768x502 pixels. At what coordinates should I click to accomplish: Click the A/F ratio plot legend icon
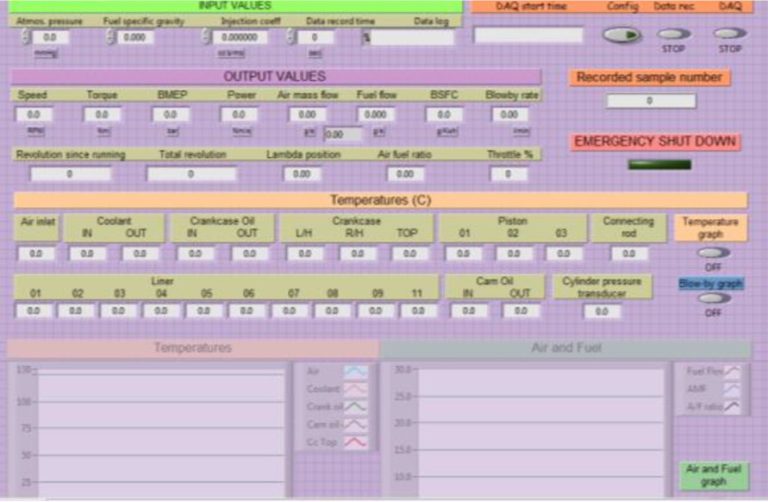[733, 406]
